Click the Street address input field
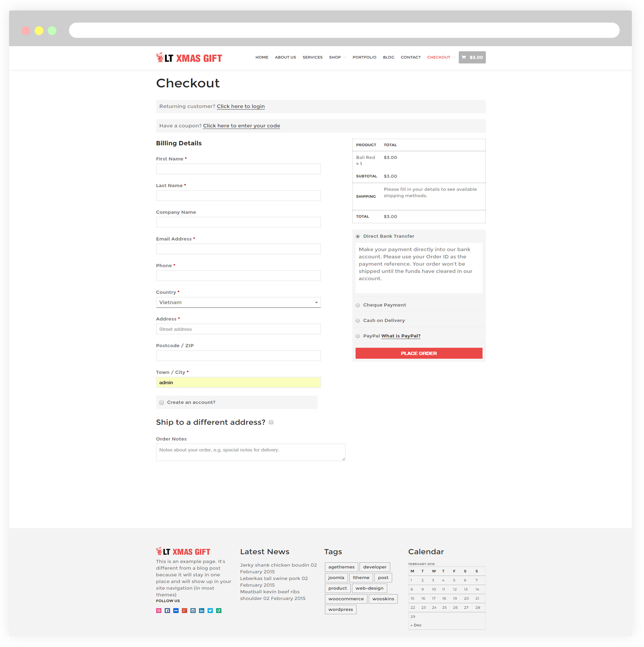This screenshot has height=647, width=644. pos(238,329)
